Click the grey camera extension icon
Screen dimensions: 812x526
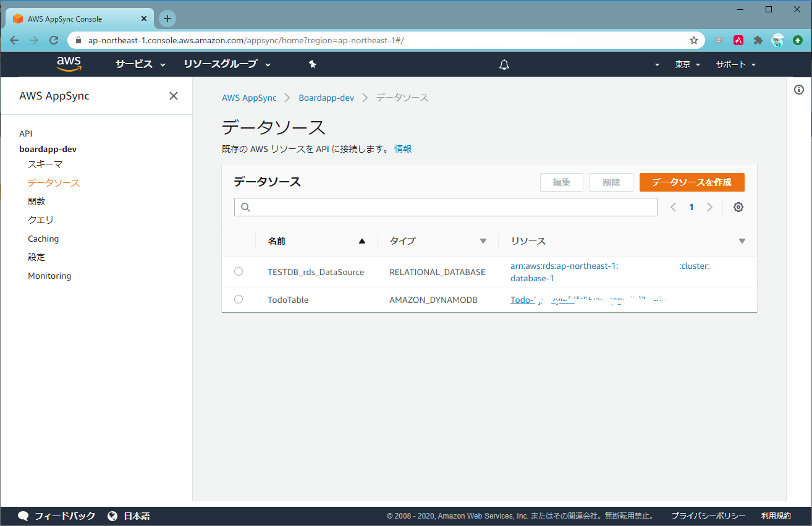719,40
